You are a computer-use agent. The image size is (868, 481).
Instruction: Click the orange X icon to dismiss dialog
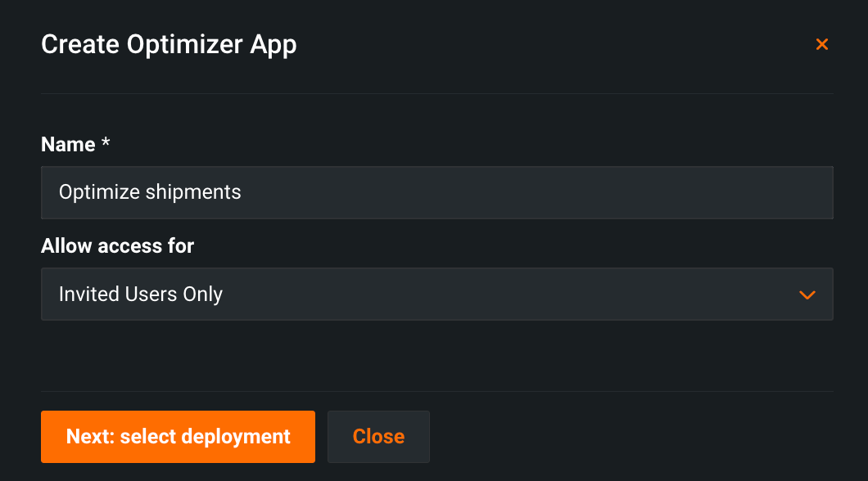click(822, 44)
